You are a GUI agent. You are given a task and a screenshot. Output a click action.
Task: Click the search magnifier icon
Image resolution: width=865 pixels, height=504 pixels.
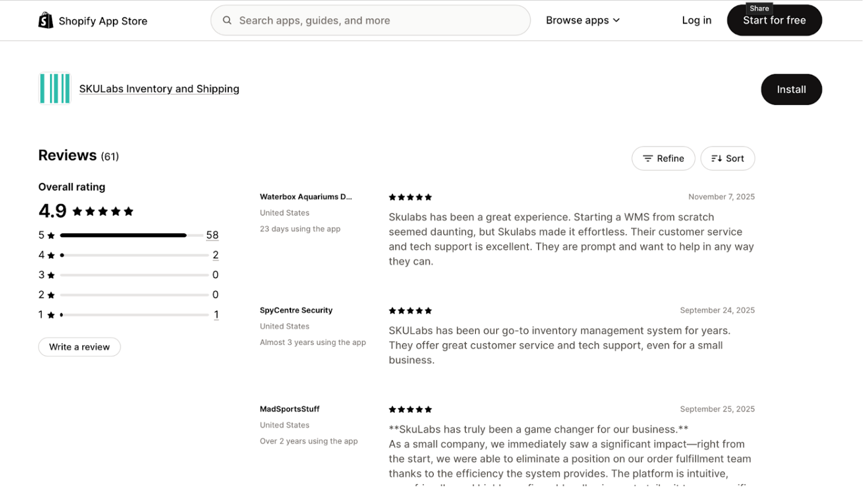227,21
